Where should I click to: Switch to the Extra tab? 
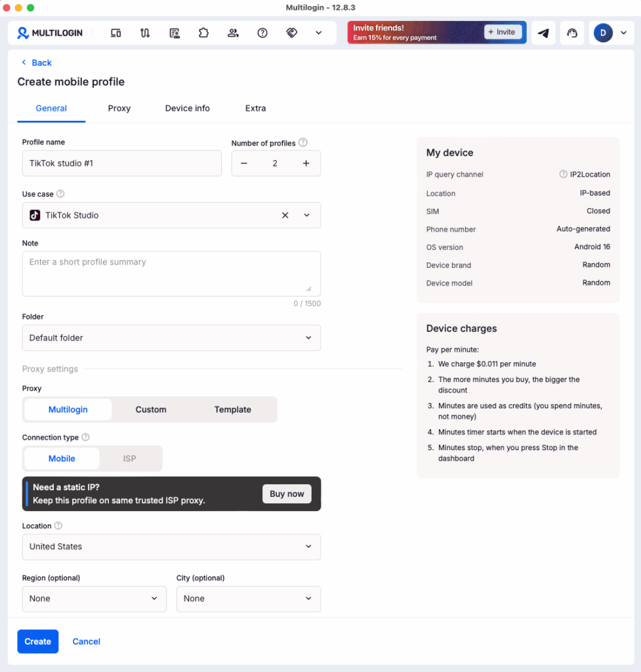tap(255, 108)
